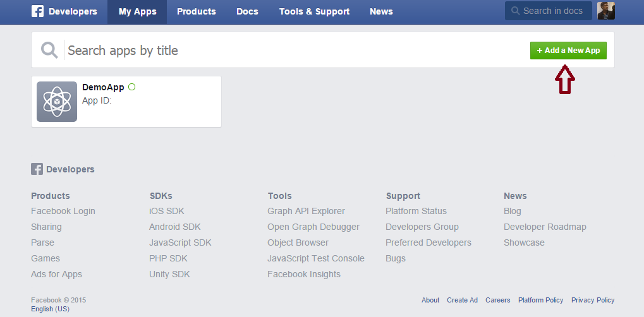Click the green status circle next to DemoApp
The height and width of the screenshot is (317, 644).
pyautogui.click(x=131, y=87)
